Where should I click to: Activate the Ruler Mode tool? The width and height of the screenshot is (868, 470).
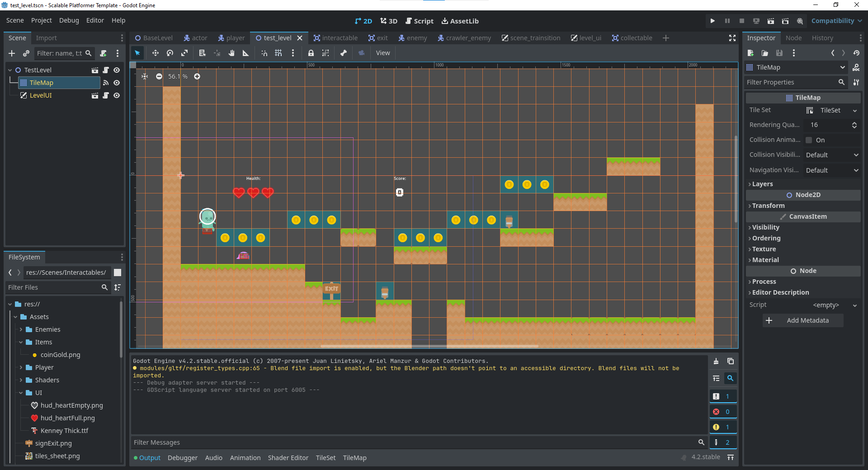246,53
